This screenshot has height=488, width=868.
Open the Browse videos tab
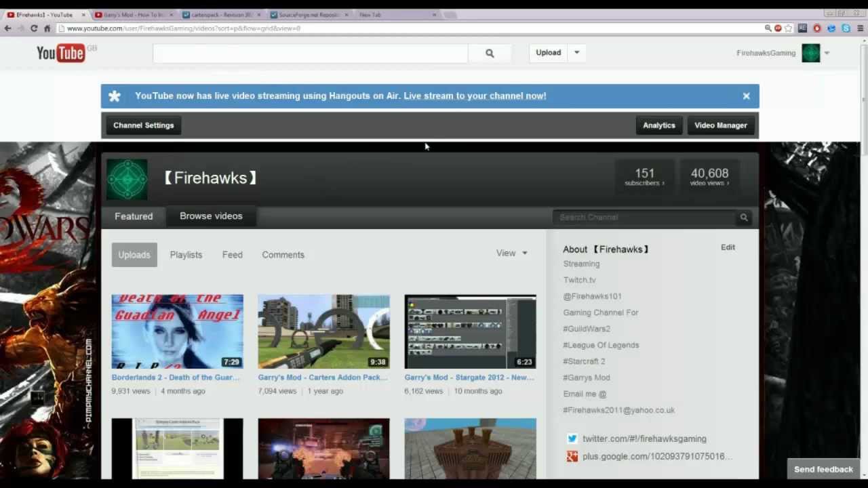[211, 216]
